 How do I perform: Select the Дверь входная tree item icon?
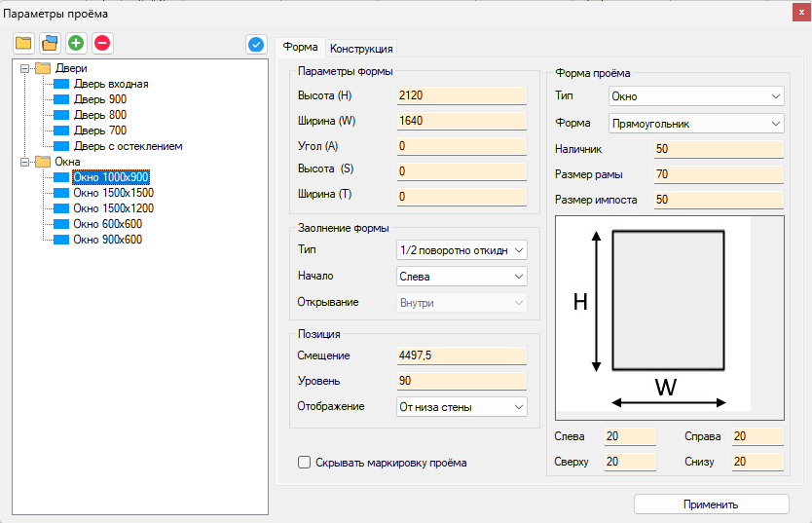coord(62,84)
